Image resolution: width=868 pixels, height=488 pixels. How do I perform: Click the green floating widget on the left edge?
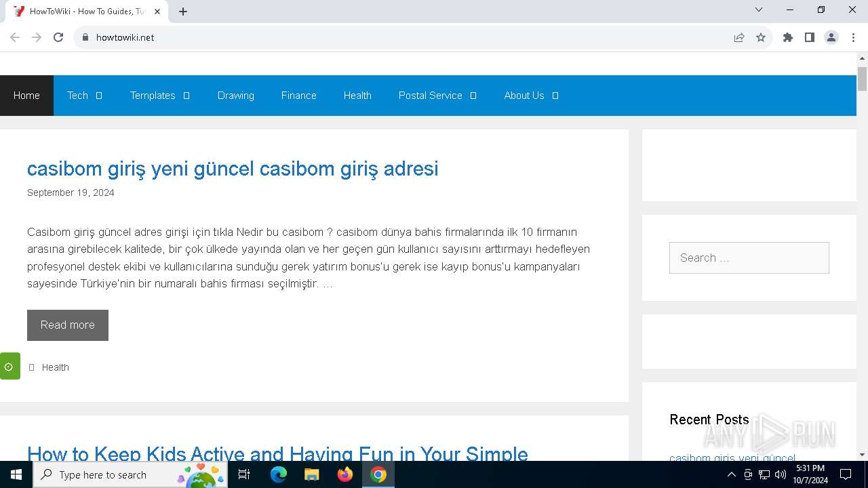pos(9,366)
